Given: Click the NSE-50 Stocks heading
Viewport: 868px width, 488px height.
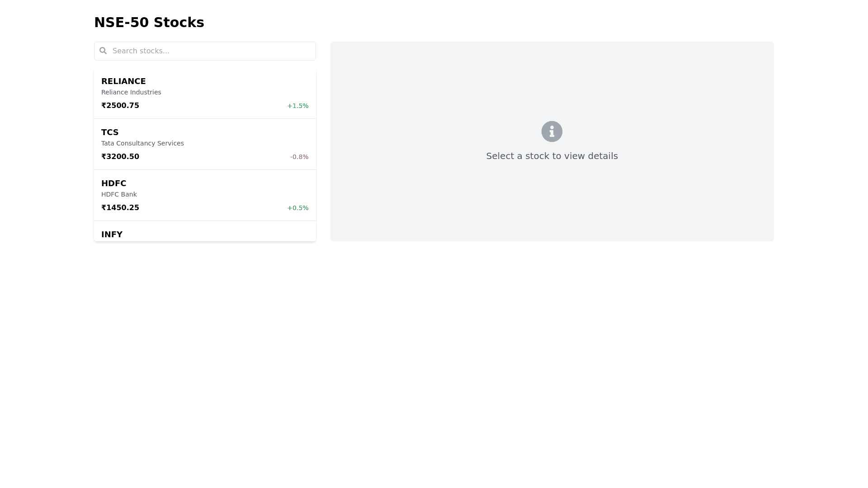Looking at the screenshot, I should [149, 22].
